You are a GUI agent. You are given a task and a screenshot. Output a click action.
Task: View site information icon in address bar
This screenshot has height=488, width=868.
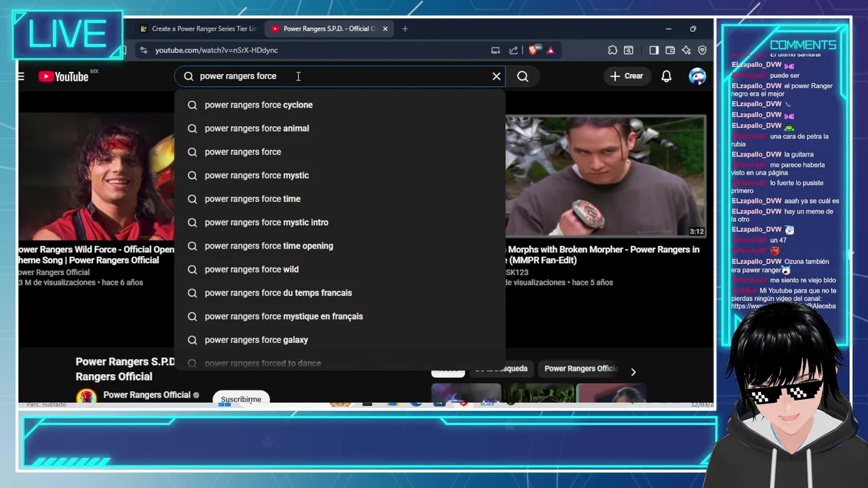143,50
